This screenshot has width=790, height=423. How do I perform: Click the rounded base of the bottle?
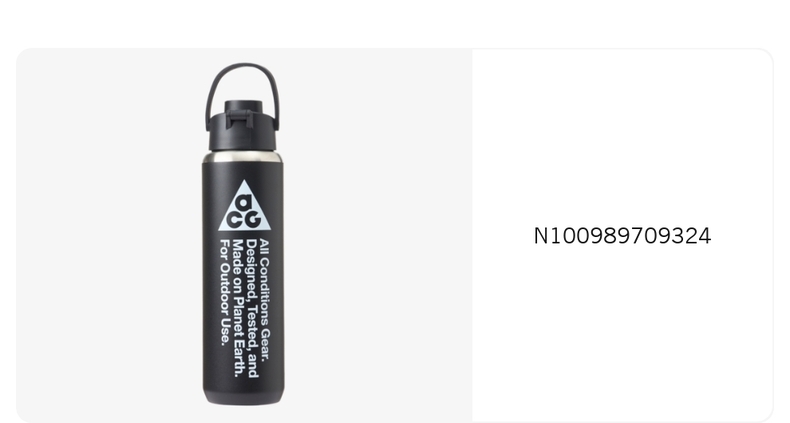[x=243, y=397]
